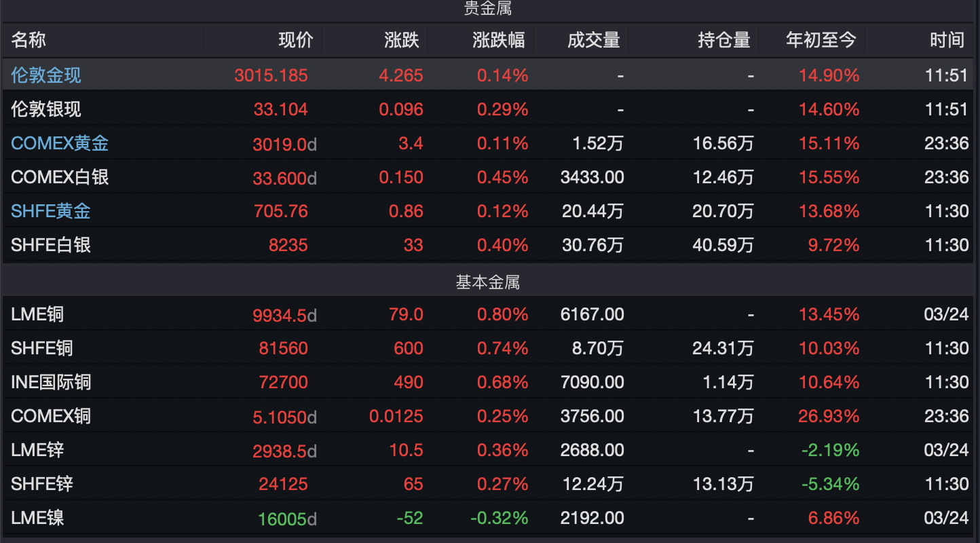Viewport: 980px width, 543px height.
Task: Click the INE国际铜 row name
Action: click(x=51, y=382)
